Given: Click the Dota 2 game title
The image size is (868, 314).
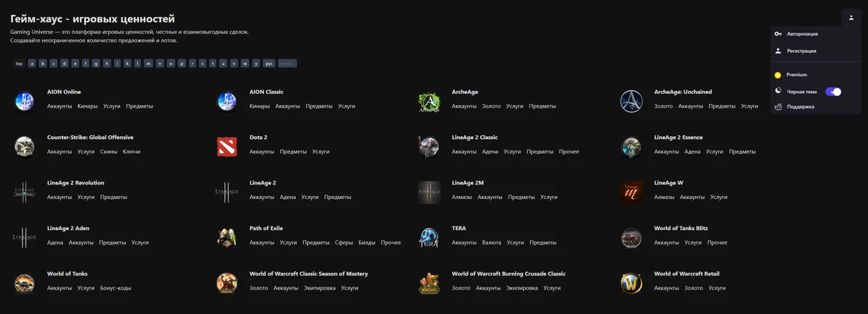Looking at the screenshot, I should pyautogui.click(x=258, y=137).
